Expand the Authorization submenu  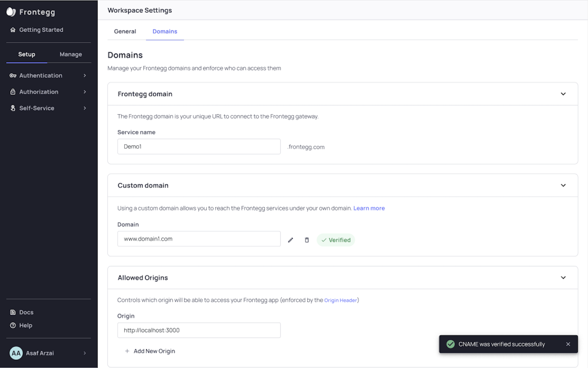pos(85,92)
